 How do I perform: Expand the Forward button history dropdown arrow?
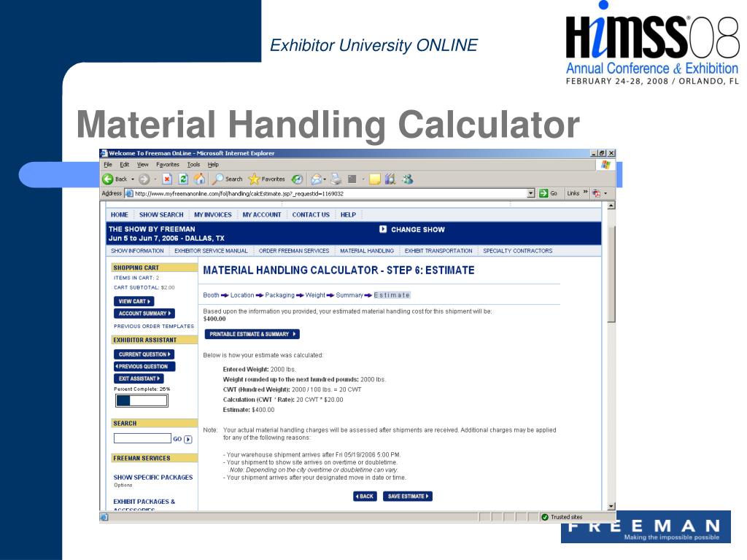tap(155, 179)
